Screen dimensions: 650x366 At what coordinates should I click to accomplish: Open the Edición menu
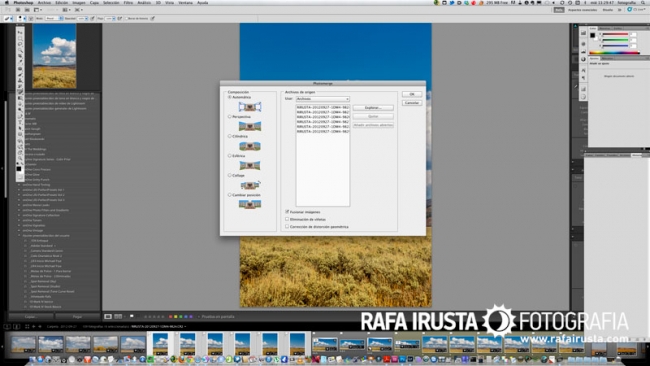click(x=61, y=2)
